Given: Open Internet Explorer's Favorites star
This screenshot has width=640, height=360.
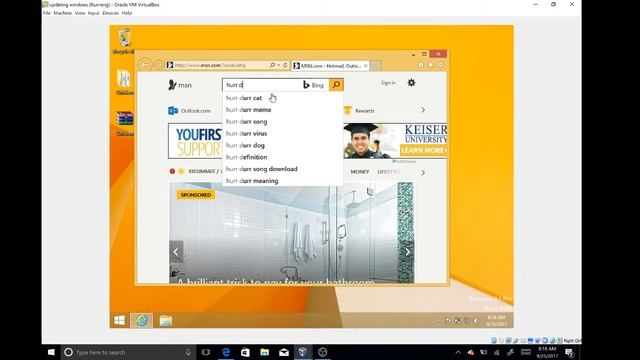Looking at the screenshot, I should tap(431, 65).
